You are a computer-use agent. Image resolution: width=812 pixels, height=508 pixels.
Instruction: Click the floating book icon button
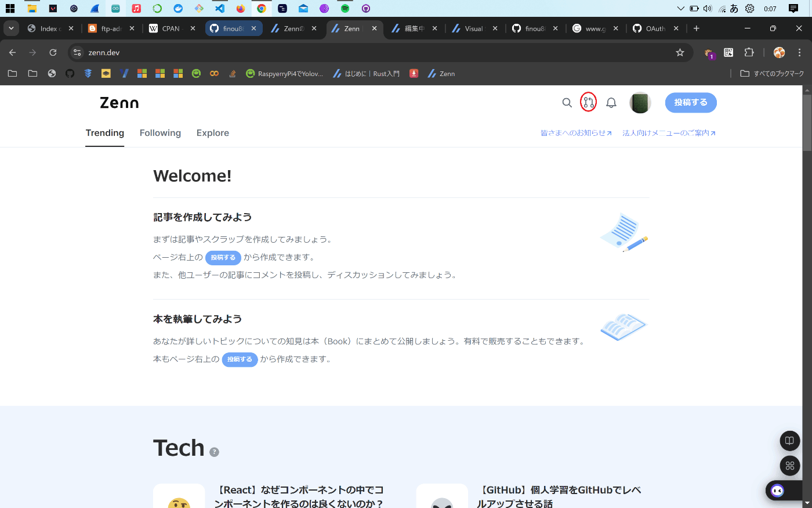789,441
